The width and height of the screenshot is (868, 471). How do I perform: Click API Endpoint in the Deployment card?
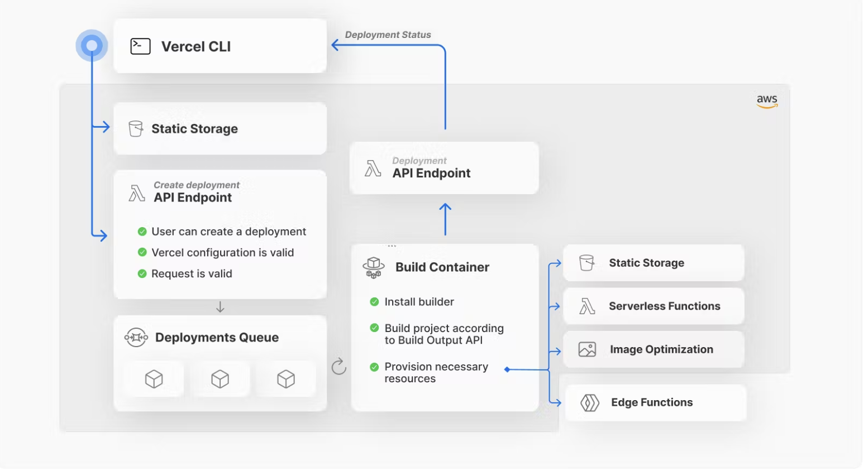(x=431, y=174)
